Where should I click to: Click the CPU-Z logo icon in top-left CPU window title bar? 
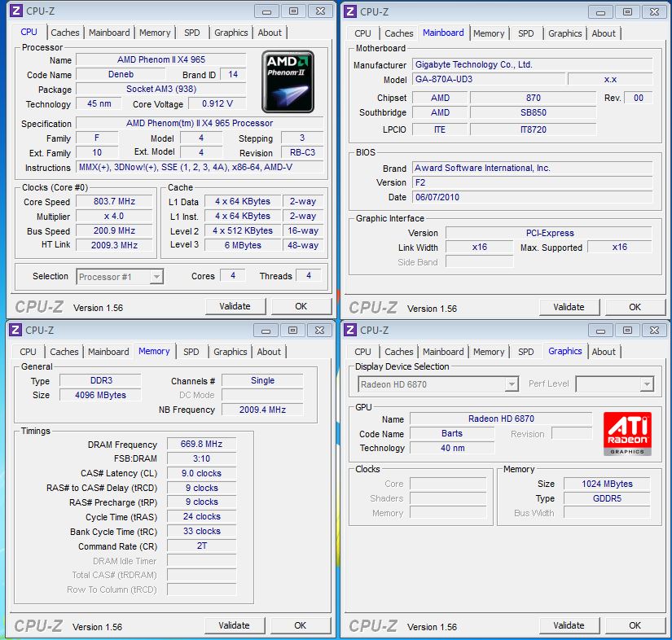click(15, 11)
